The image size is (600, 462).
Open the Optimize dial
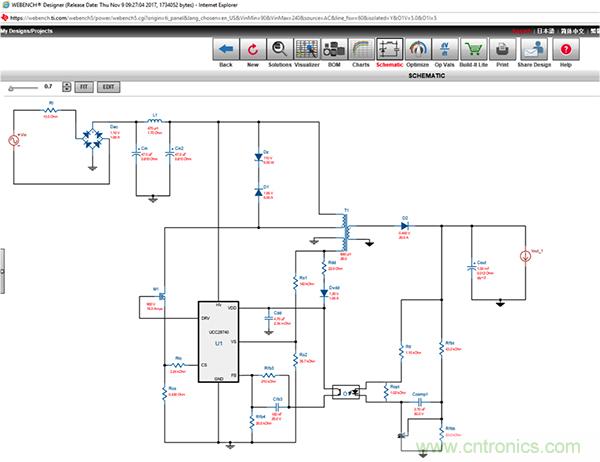(417, 50)
